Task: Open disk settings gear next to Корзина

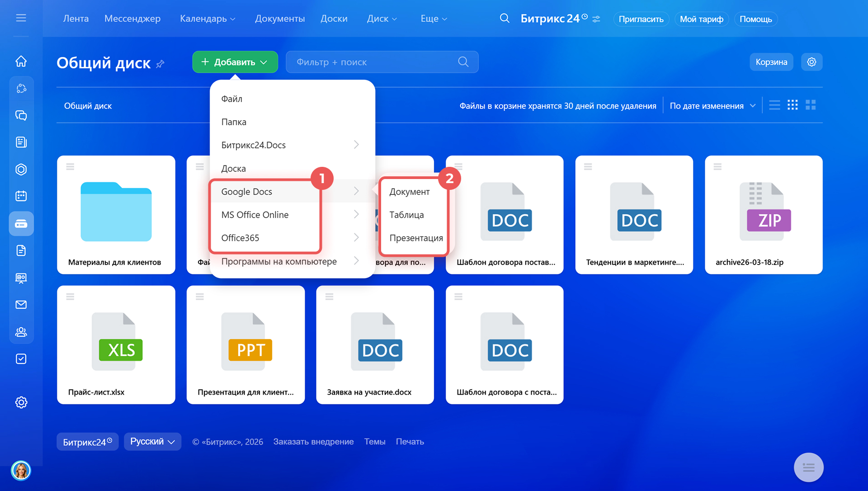Action: point(811,62)
